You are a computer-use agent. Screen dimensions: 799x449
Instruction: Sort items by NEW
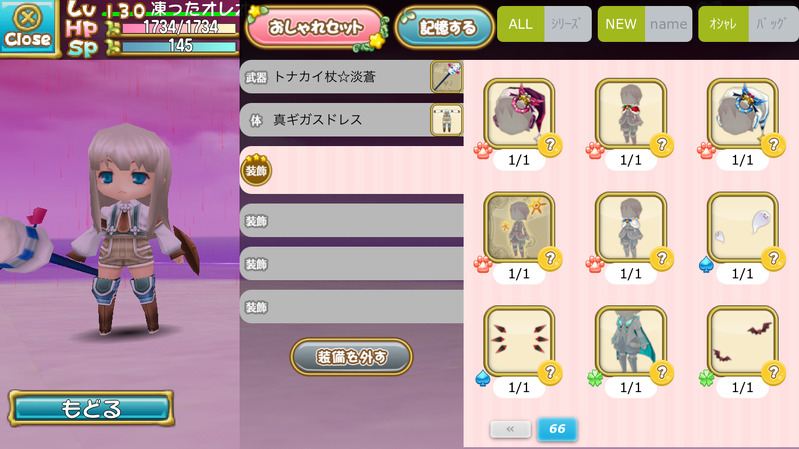tap(621, 24)
